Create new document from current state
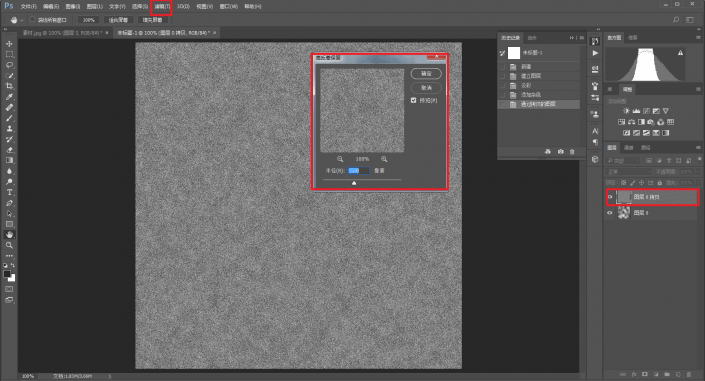 pos(548,152)
